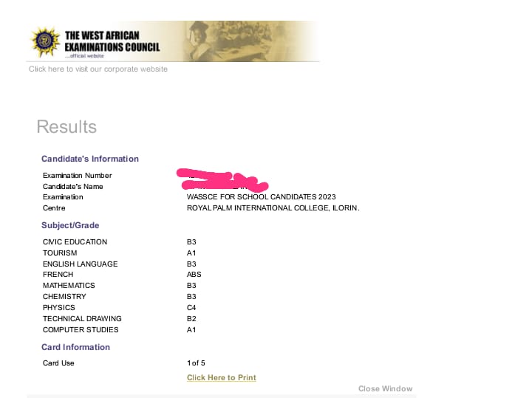Click the Examination Number label

pos(78,176)
